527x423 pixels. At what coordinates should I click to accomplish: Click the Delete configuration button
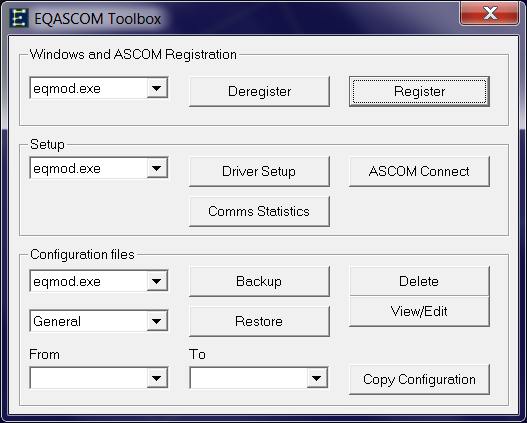click(x=419, y=281)
